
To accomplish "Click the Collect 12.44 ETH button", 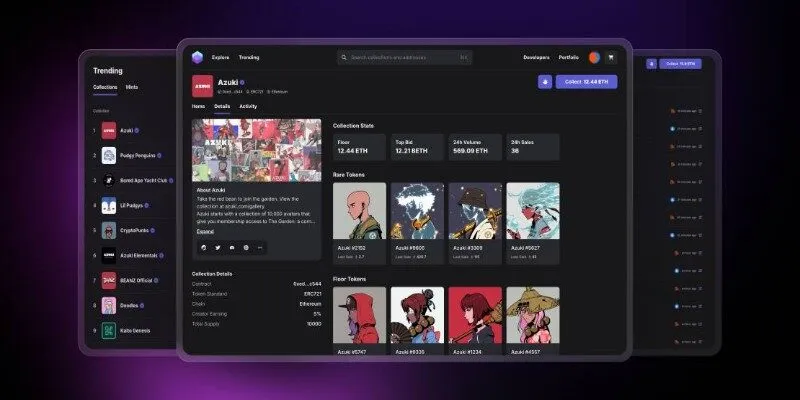I will [586, 82].
